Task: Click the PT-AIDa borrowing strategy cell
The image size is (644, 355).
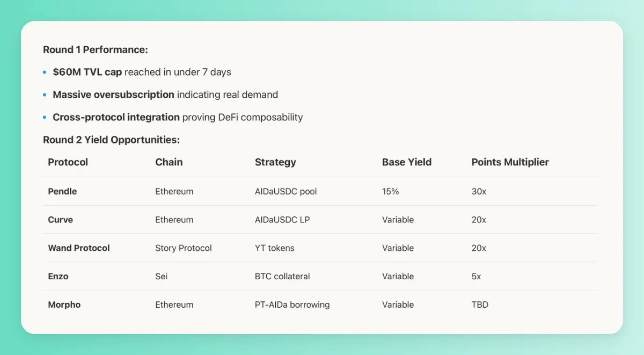Action: (292, 305)
